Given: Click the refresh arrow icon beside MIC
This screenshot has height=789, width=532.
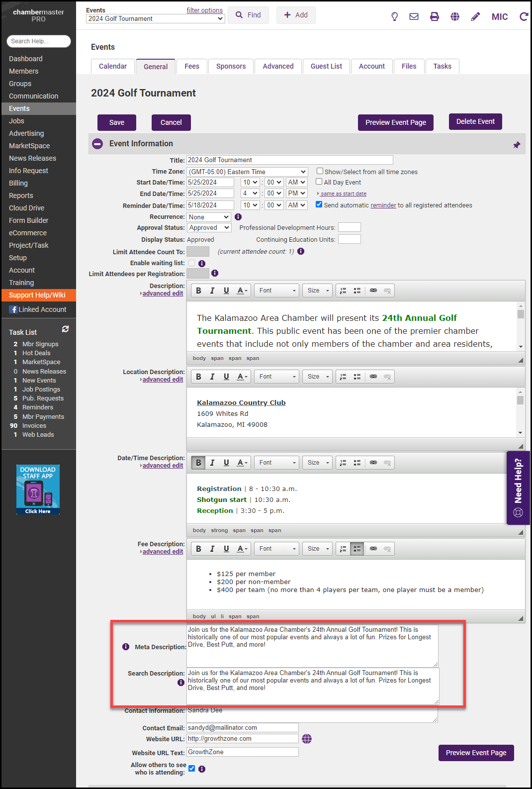Looking at the screenshot, I should [x=524, y=17].
